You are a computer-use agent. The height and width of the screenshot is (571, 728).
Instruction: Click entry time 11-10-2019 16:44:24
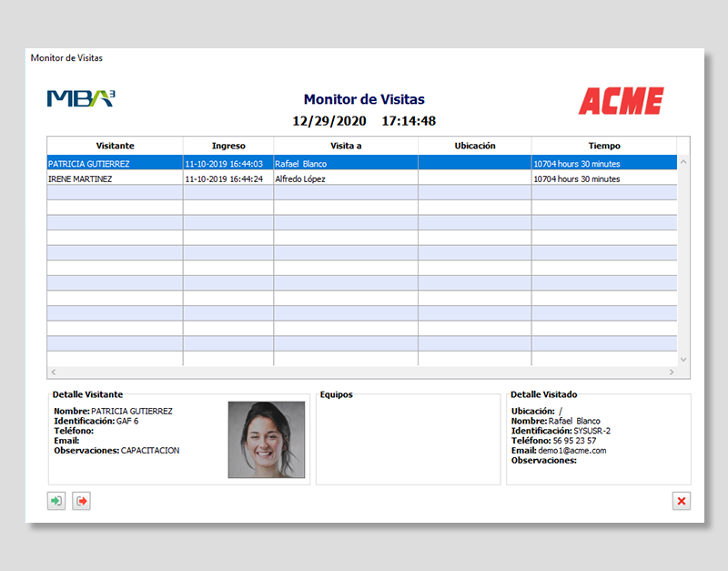tap(224, 178)
